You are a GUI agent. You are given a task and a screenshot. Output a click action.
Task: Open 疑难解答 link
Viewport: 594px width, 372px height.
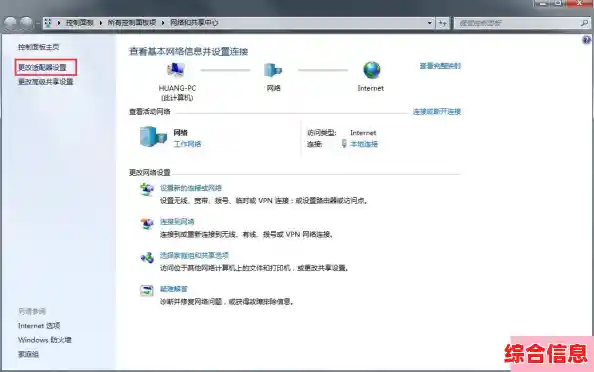[174, 289]
